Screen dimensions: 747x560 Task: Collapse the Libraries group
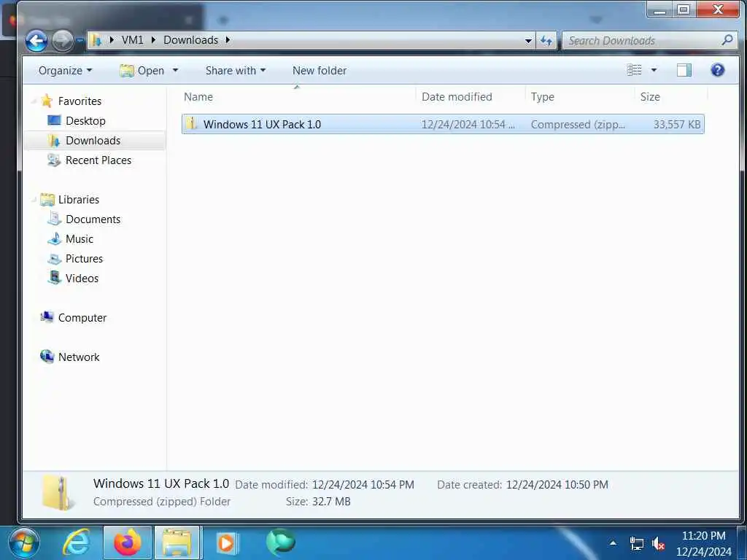point(34,200)
